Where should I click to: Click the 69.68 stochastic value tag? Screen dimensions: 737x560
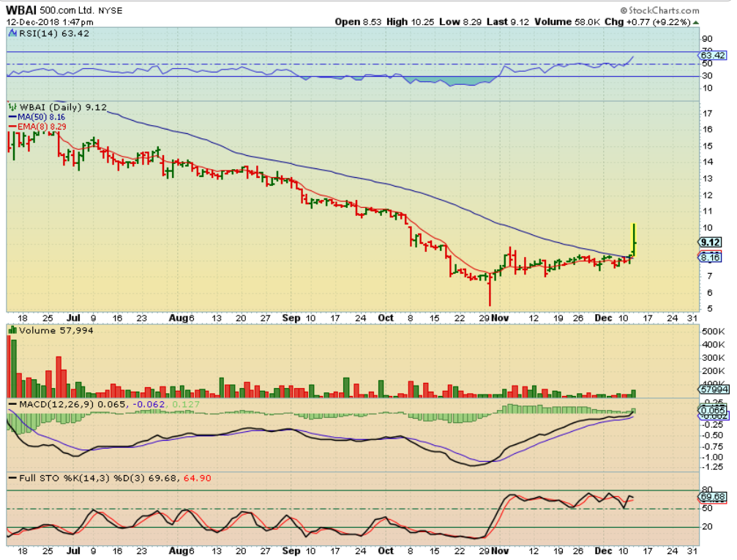(x=711, y=497)
